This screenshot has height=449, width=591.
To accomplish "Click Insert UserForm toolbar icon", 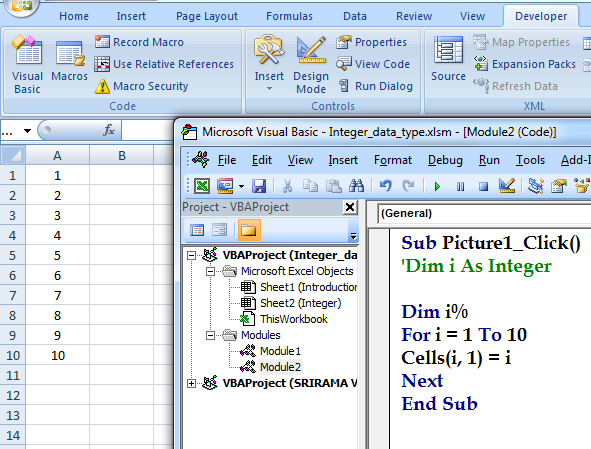I will coord(225,186).
